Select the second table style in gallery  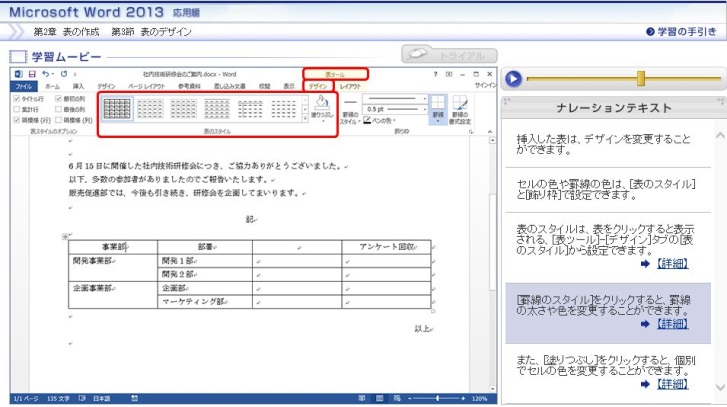[150, 109]
